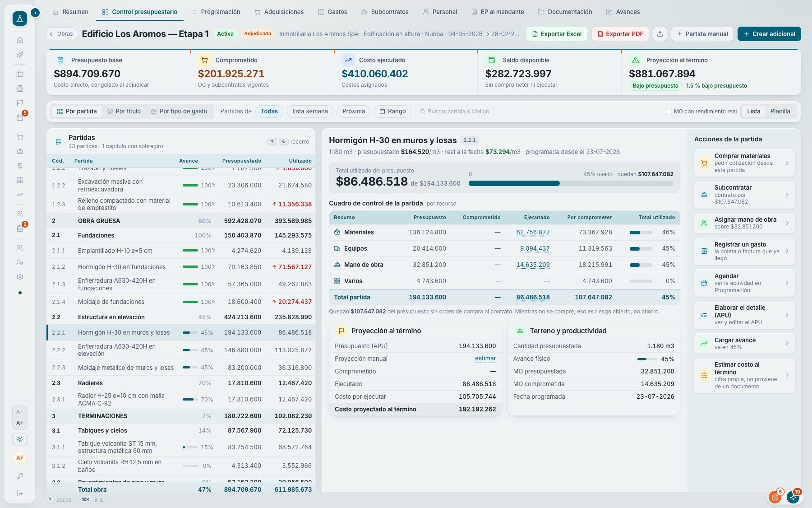
Task: Click the dollar sign sidebar icon
Action: [20, 166]
